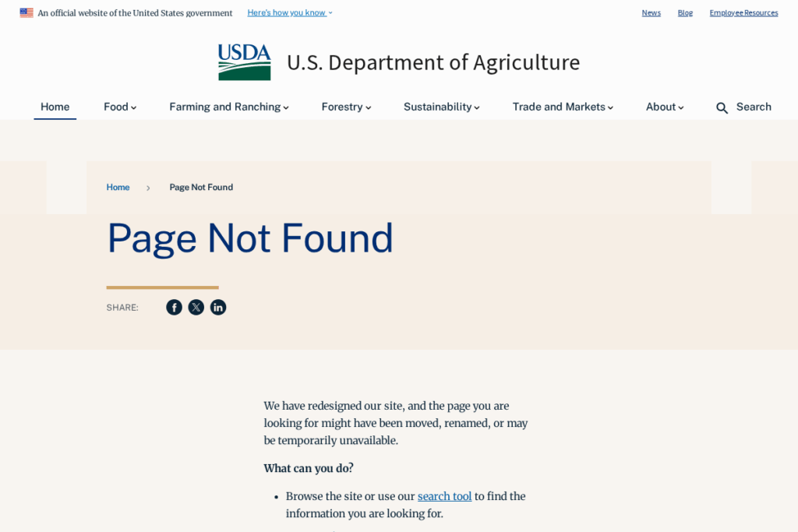Open the News link
The width and height of the screenshot is (798, 532).
[651, 12]
